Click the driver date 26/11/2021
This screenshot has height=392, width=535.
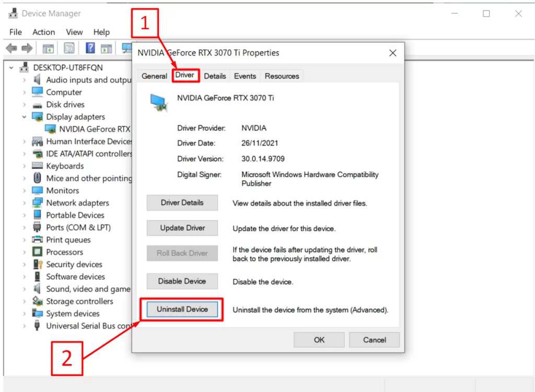click(x=260, y=143)
